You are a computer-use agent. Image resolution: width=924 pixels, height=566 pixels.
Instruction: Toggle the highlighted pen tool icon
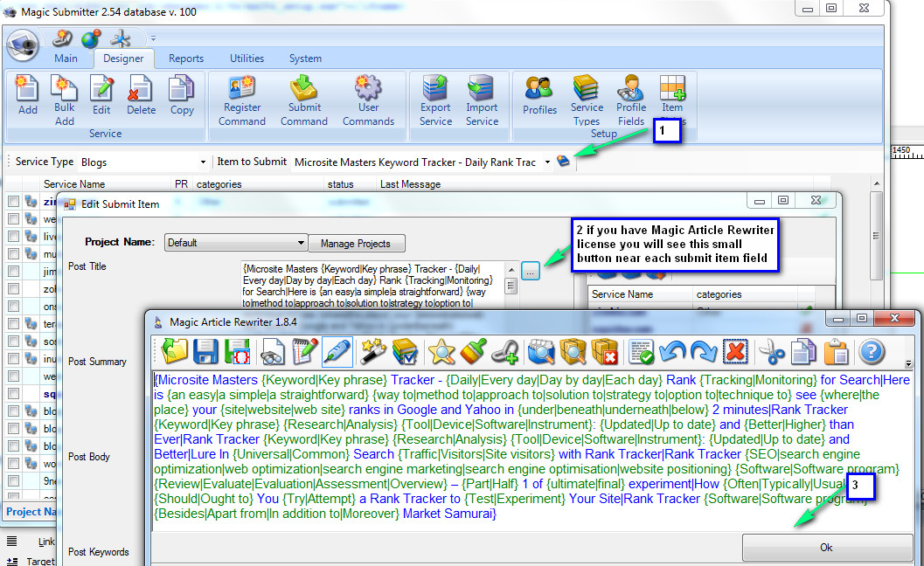(x=337, y=352)
